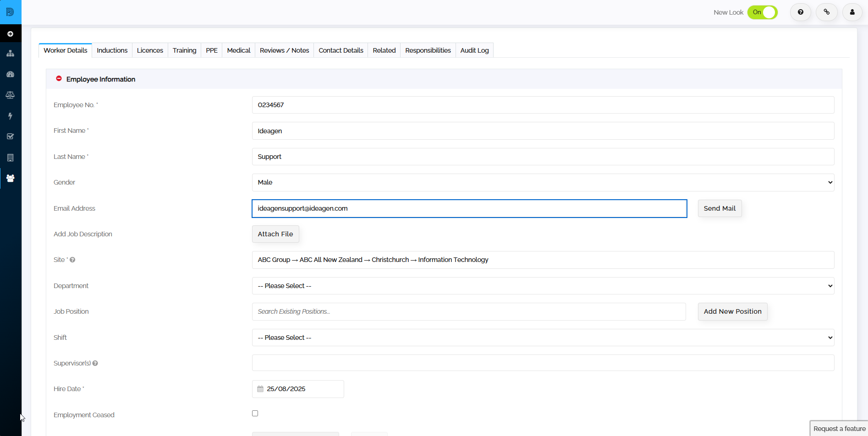Viewport: 868px width, 436px height.
Task: Click the balance scales sidebar icon
Action: (x=10, y=95)
